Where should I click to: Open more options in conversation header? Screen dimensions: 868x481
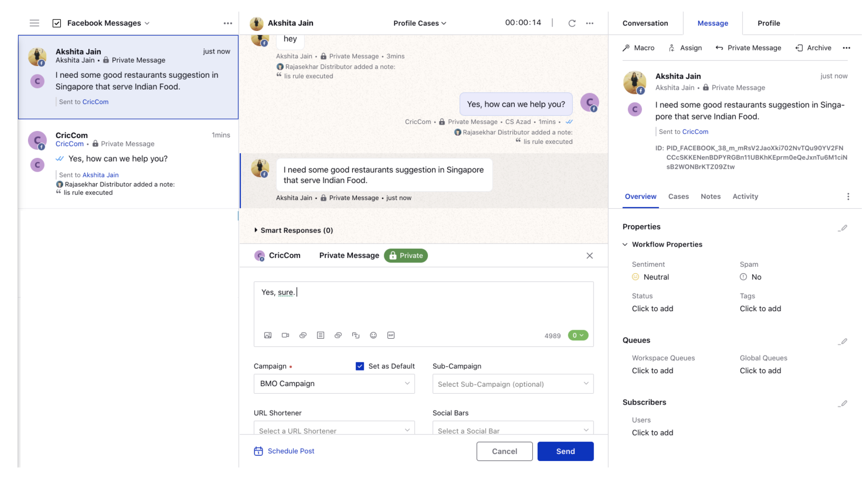[589, 23]
